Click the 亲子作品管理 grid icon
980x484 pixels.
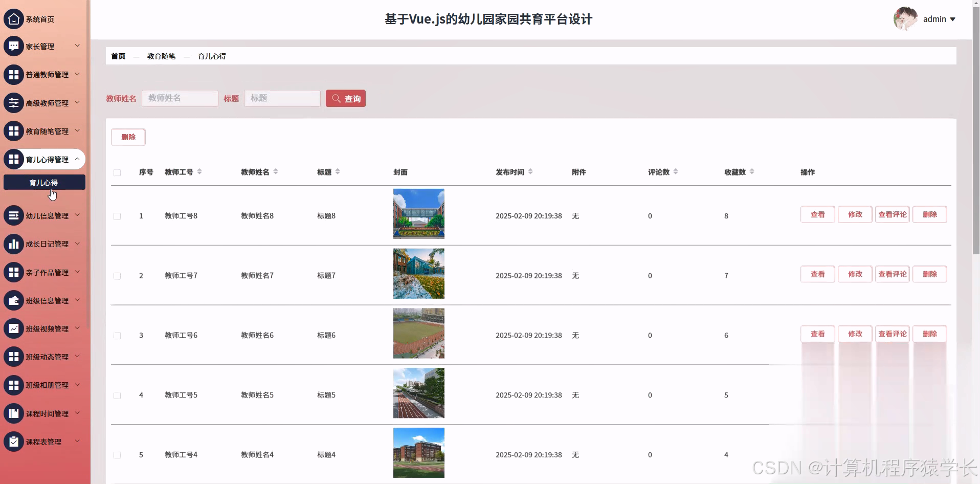pos(14,272)
